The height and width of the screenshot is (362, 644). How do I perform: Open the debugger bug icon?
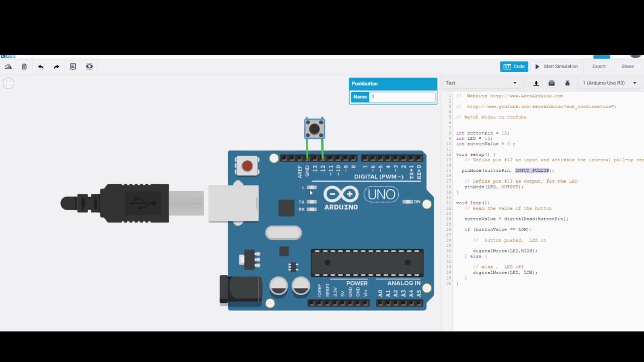point(567,83)
